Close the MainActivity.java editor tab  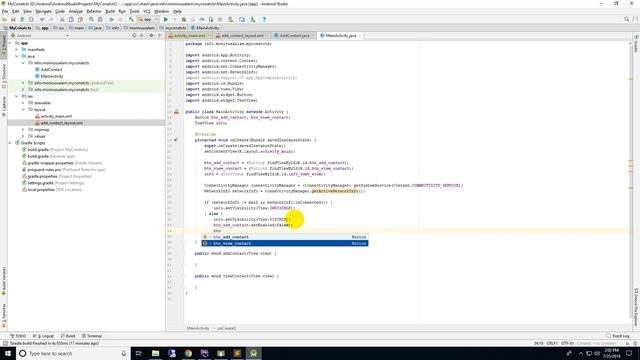[360, 36]
